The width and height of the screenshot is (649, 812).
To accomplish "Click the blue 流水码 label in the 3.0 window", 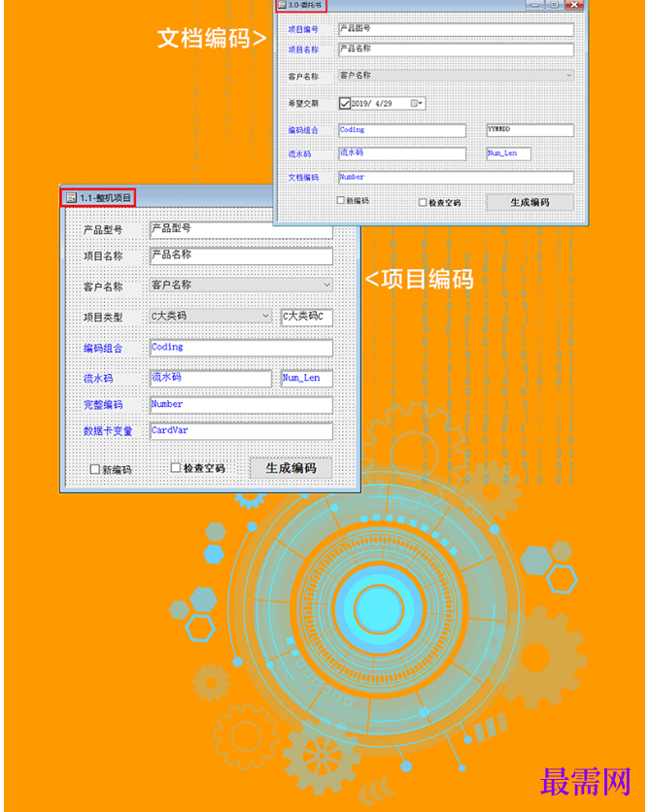I will (299, 154).
